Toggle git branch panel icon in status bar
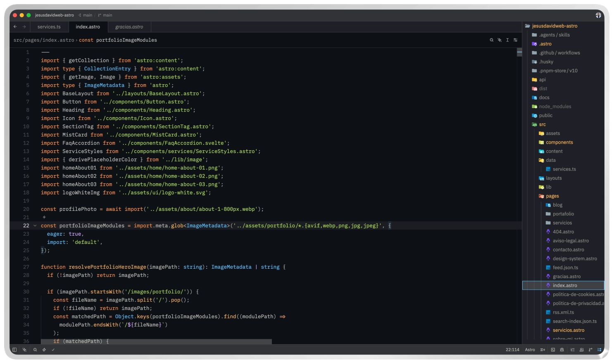The width and height of the screenshot is (614, 364). tap(590, 350)
